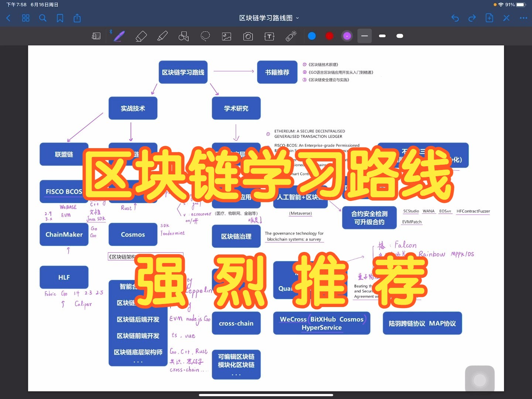Open the search magnifier

coord(43,18)
